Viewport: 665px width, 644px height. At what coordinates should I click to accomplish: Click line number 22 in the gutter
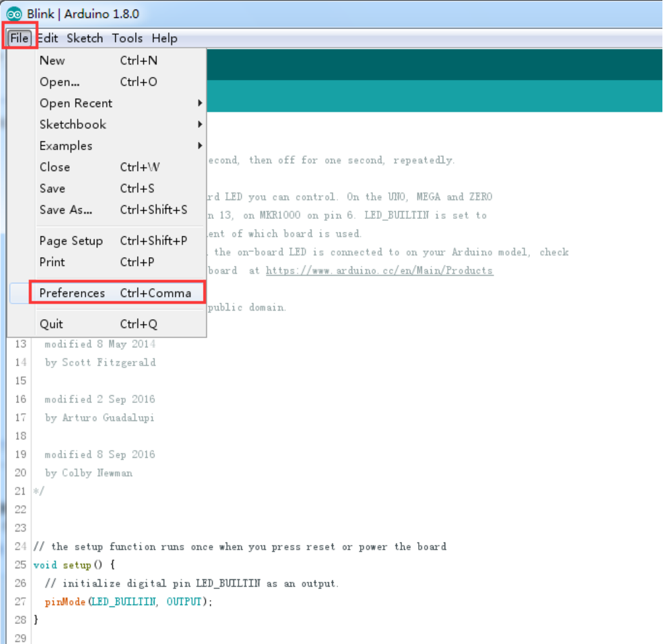point(21,510)
